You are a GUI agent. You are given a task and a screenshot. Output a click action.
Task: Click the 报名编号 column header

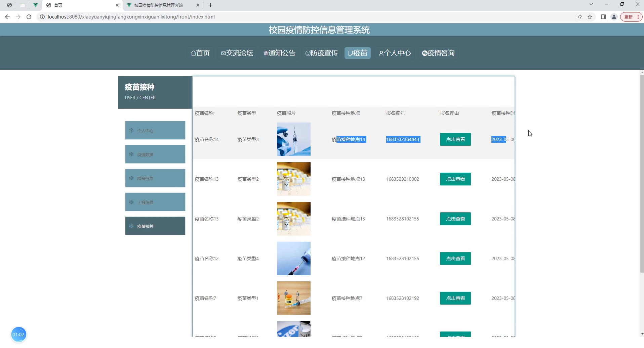[396, 113]
